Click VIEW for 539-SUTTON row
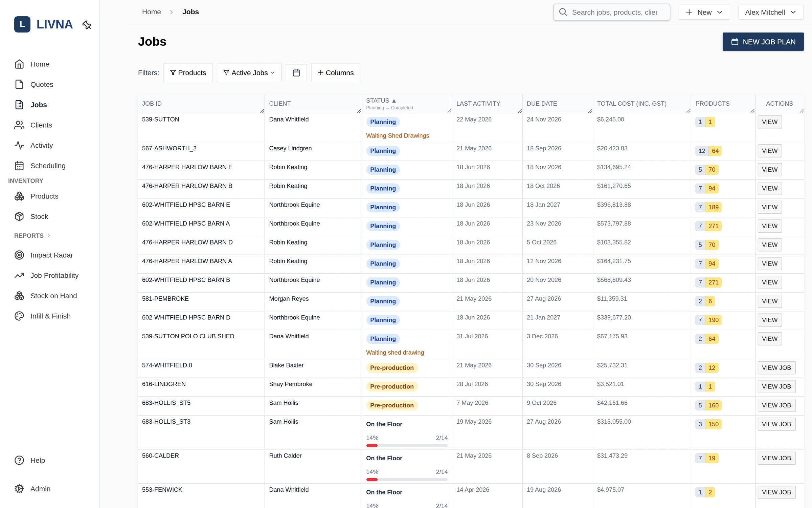Viewport: 812px width, 508px height. pyautogui.click(x=770, y=122)
